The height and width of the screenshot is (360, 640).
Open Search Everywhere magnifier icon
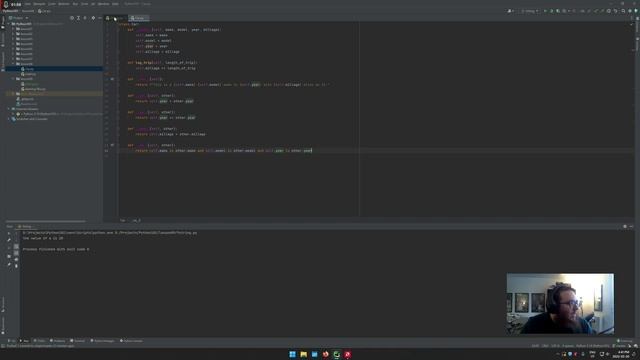[623, 11]
